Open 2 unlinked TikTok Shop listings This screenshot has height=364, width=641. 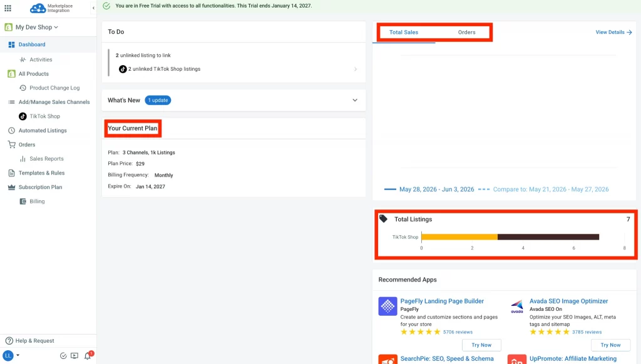[x=165, y=69]
